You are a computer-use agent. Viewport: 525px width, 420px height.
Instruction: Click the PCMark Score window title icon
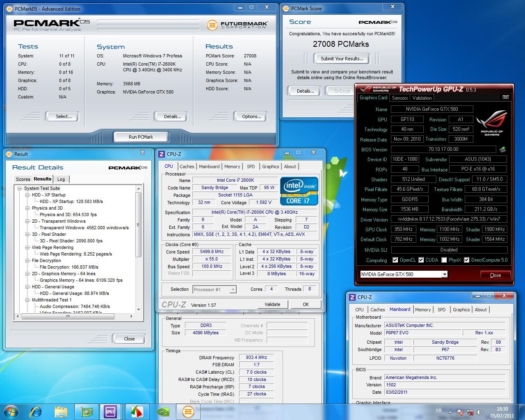(x=286, y=8)
